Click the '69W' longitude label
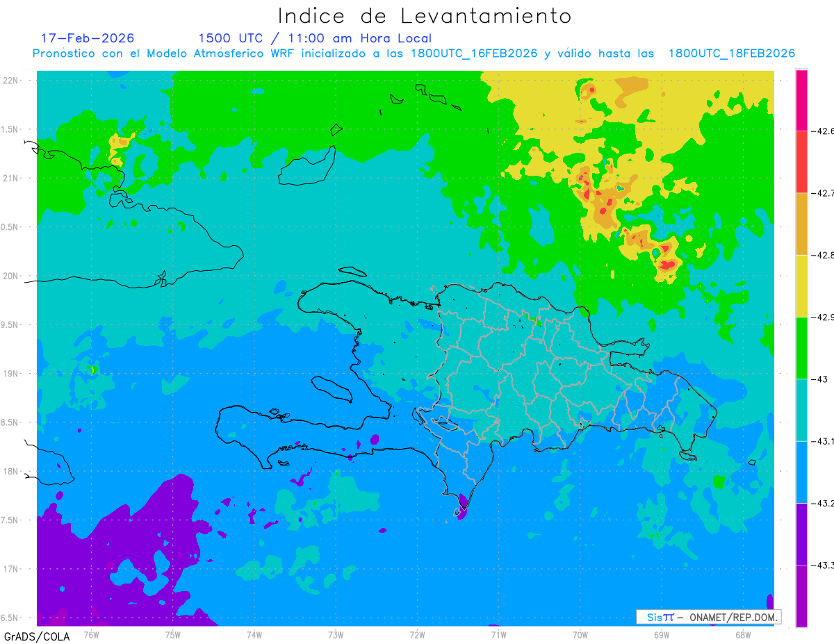Screen dimensions: 834x644 pyautogui.click(x=661, y=634)
